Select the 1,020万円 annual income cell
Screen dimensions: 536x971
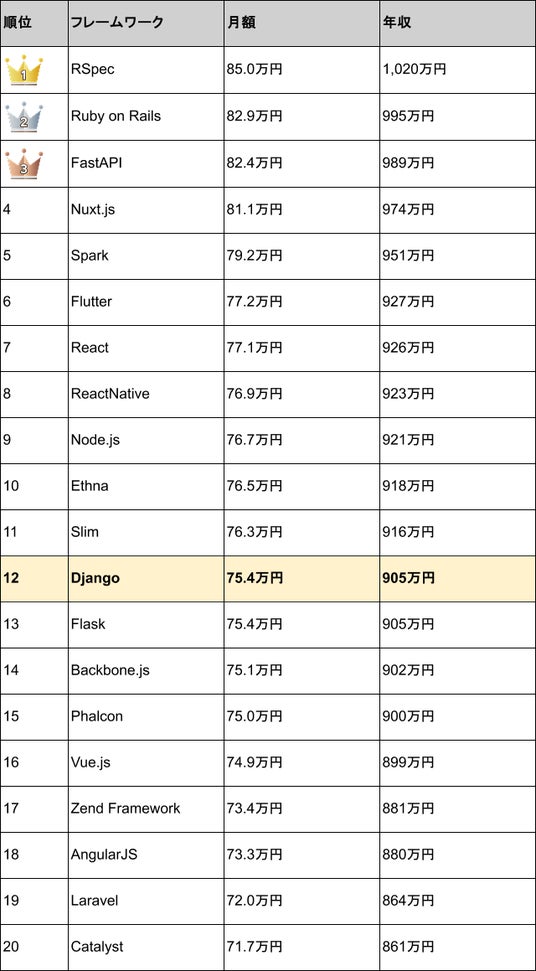(x=457, y=69)
